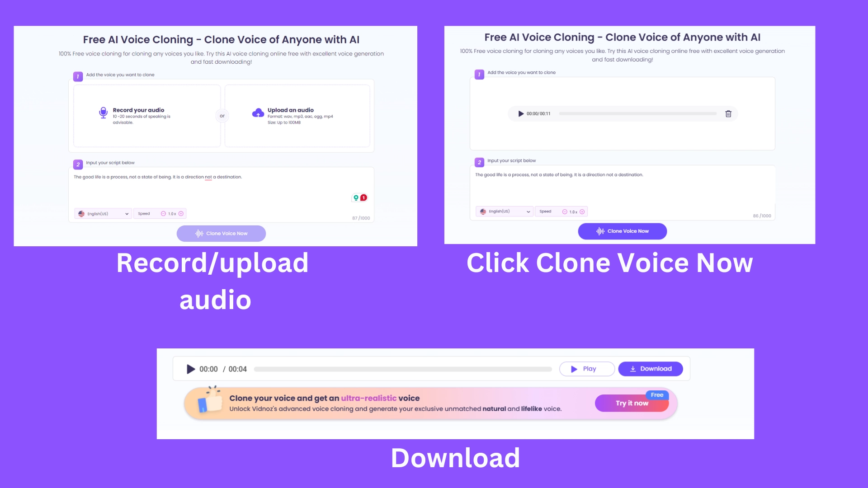The image size is (868, 488).
Task: Click the delete trash icon on uploaded audio
Action: [x=728, y=113]
